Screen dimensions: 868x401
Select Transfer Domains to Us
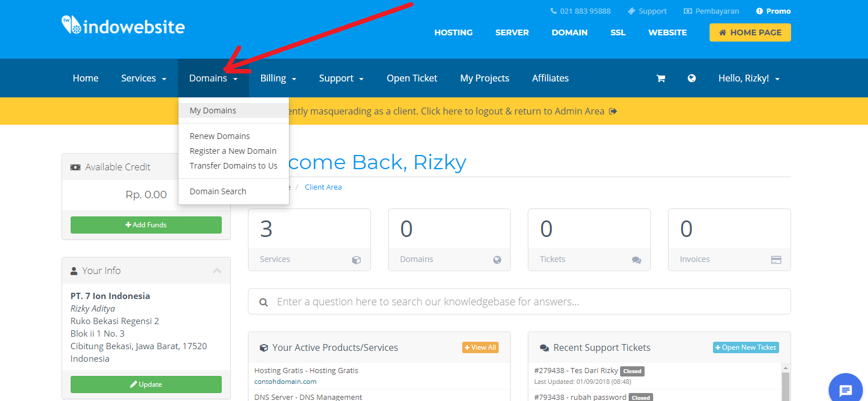click(x=233, y=166)
